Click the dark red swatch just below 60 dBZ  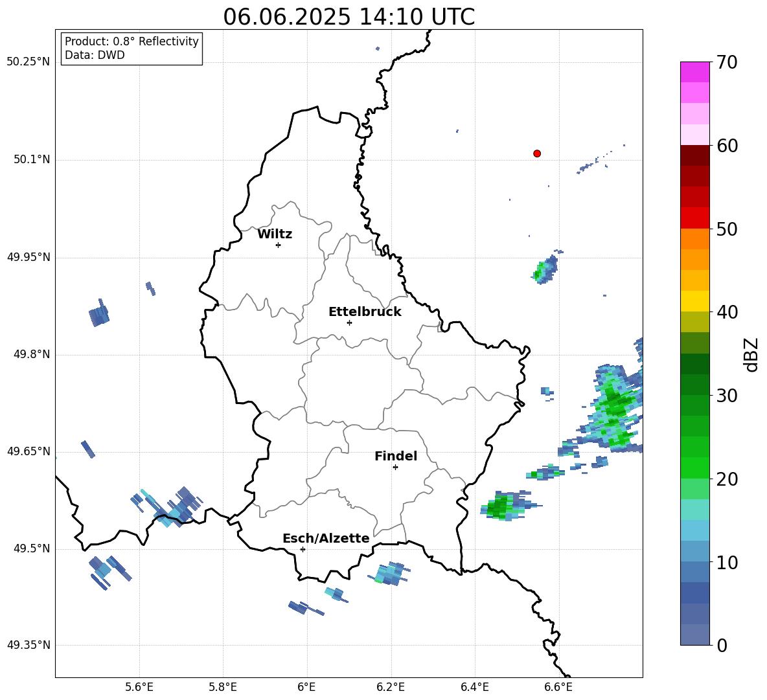(694, 155)
